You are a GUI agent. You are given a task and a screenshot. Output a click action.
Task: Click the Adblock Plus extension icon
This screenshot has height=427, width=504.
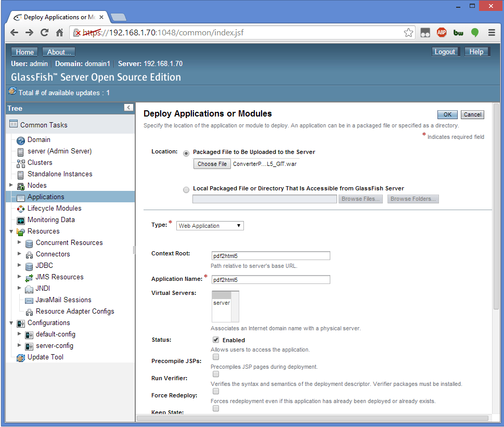coord(442,33)
